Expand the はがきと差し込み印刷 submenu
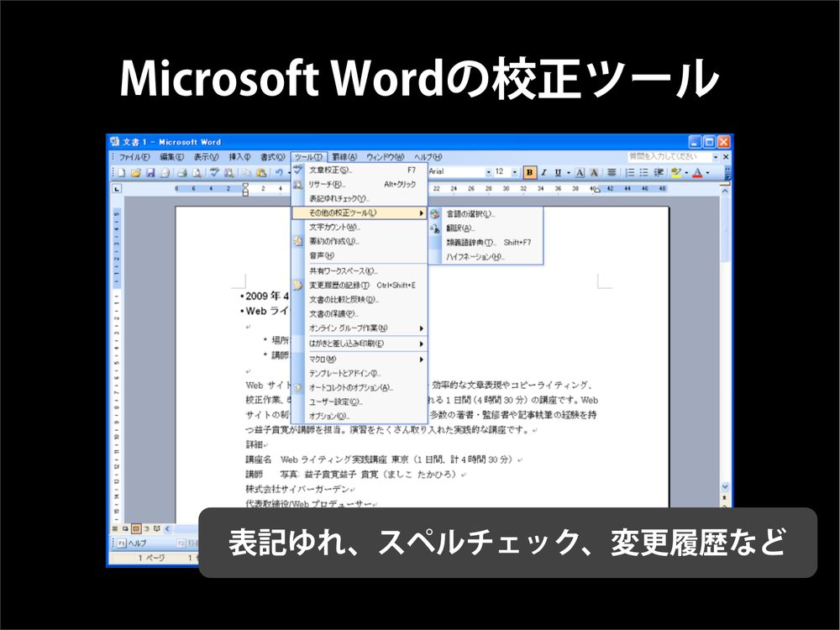The image size is (840, 630). pos(359,344)
